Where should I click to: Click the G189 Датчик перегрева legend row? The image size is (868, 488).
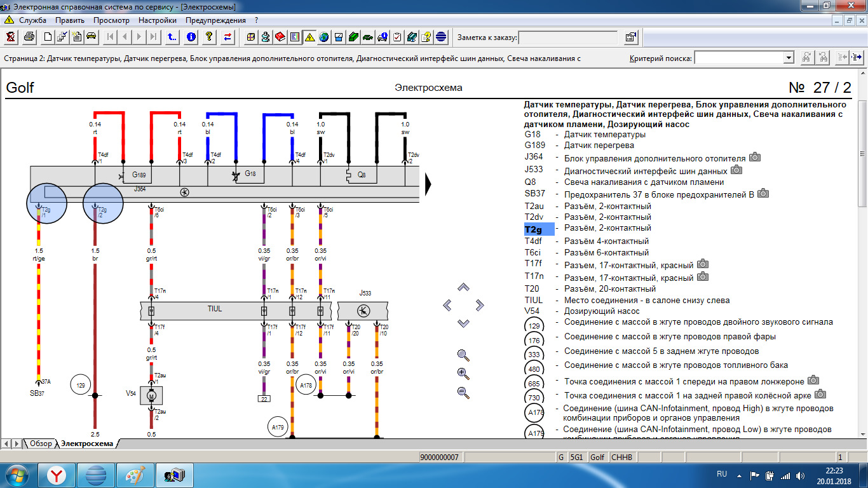pos(579,145)
